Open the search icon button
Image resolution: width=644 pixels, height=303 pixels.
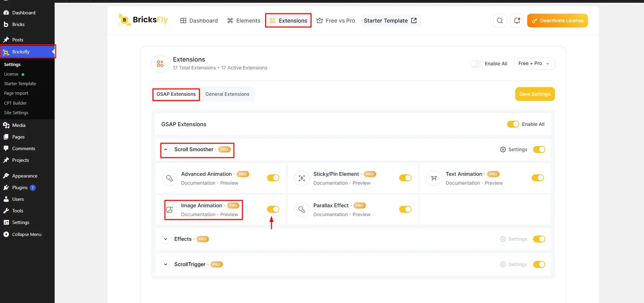500,21
